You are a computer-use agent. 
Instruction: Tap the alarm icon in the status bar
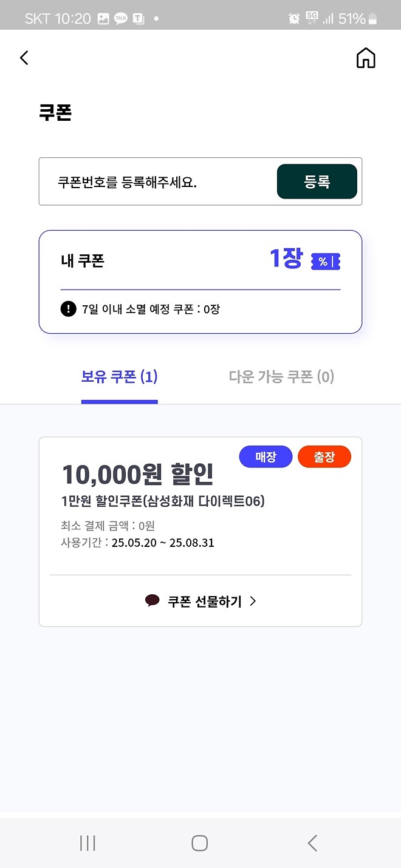coord(294,18)
